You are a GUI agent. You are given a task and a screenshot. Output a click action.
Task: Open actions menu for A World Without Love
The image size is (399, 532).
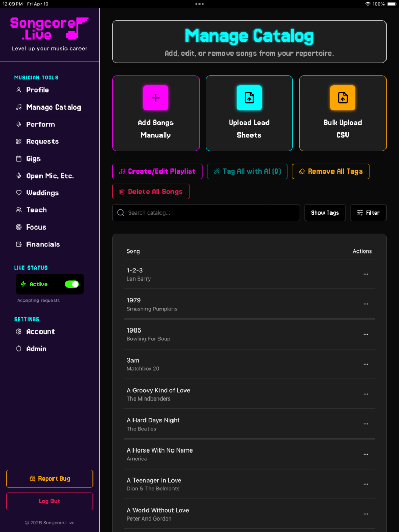[x=366, y=514]
